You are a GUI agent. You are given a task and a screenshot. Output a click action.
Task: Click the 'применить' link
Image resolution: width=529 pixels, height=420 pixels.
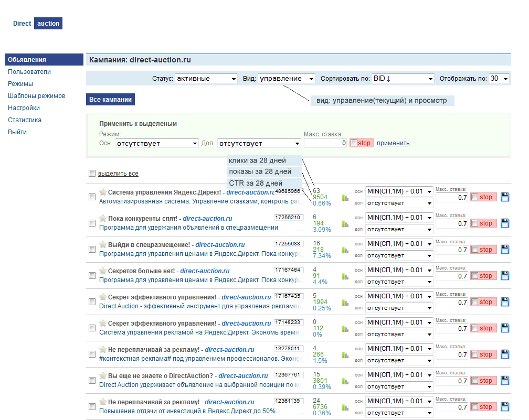tap(393, 143)
